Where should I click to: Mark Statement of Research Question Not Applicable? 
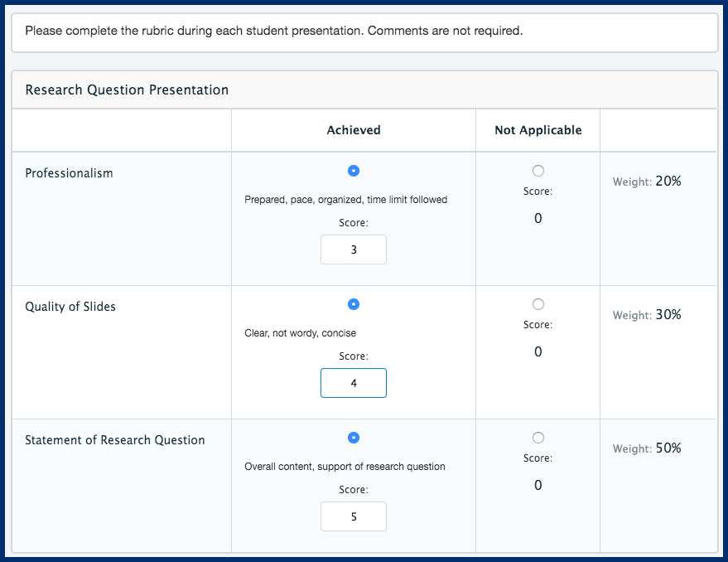538,438
